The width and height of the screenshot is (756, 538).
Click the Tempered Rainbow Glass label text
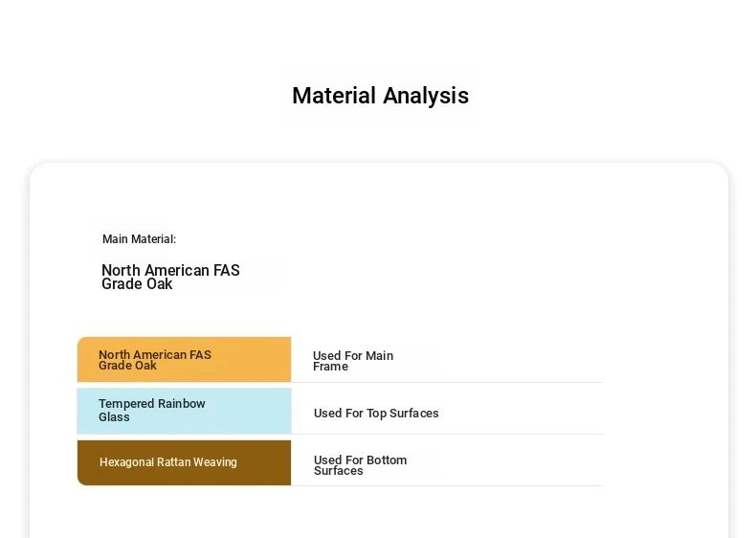click(x=152, y=410)
